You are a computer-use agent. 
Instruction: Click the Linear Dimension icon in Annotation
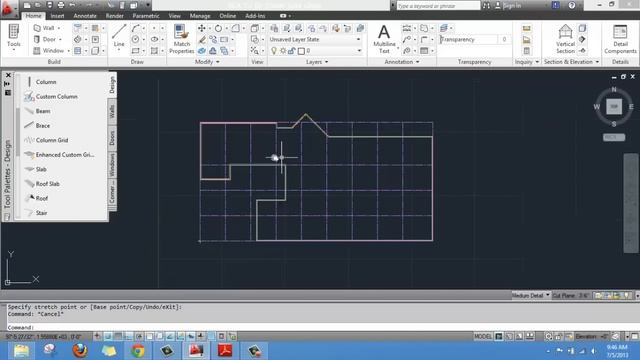click(407, 28)
